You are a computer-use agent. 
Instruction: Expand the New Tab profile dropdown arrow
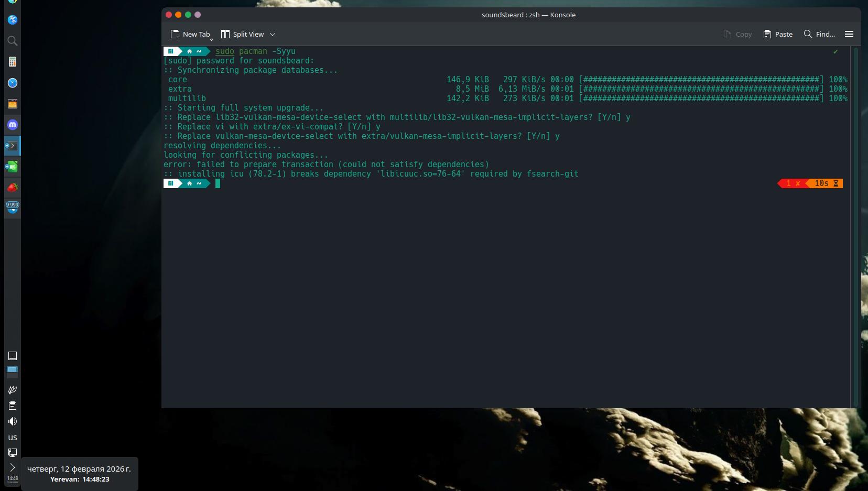[x=212, y=39]
